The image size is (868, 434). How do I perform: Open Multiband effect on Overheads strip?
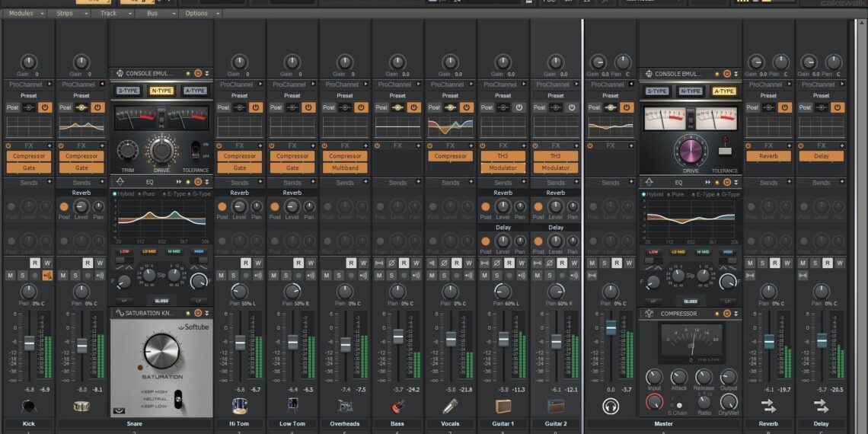pos(345,168)
